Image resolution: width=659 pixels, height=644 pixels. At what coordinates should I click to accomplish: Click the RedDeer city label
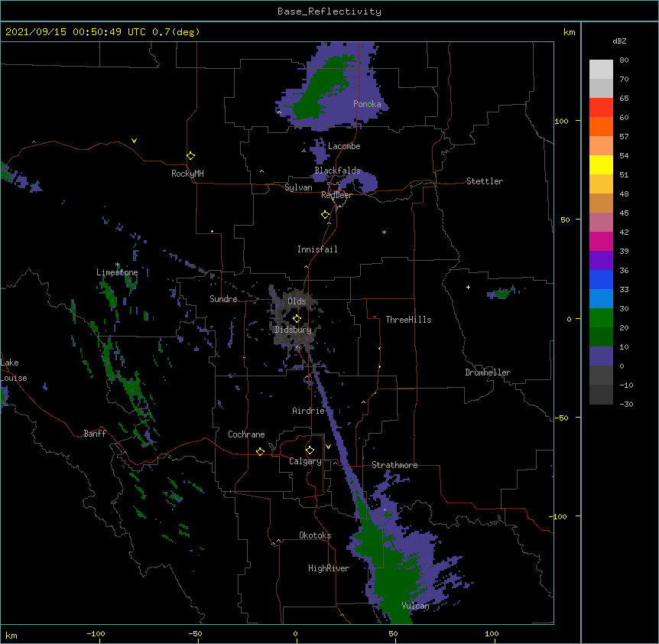click(x=336, y=195)
